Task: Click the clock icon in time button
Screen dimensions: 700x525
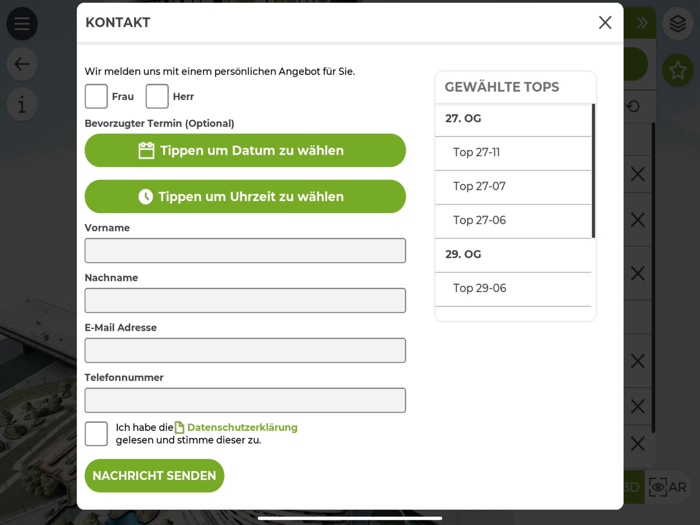Action: click(146, 196)
